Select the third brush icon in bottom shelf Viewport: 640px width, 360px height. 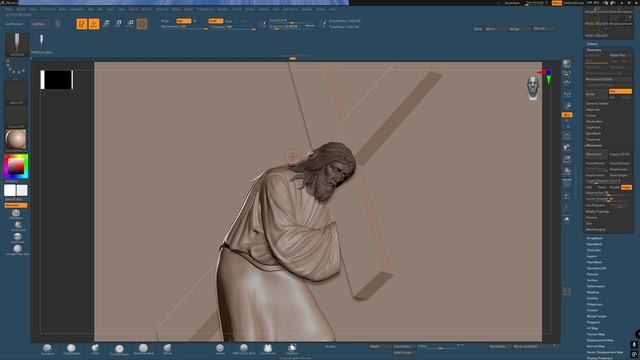pos(96,349)
